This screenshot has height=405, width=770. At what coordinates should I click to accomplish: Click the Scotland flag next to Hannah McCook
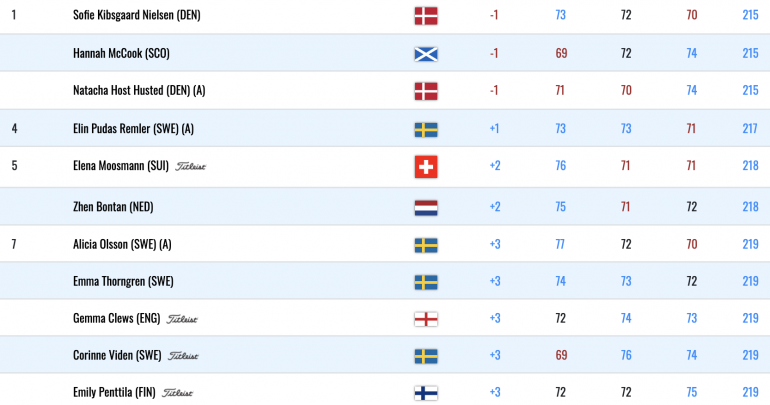pyautogui.click(x=426, y=54)
